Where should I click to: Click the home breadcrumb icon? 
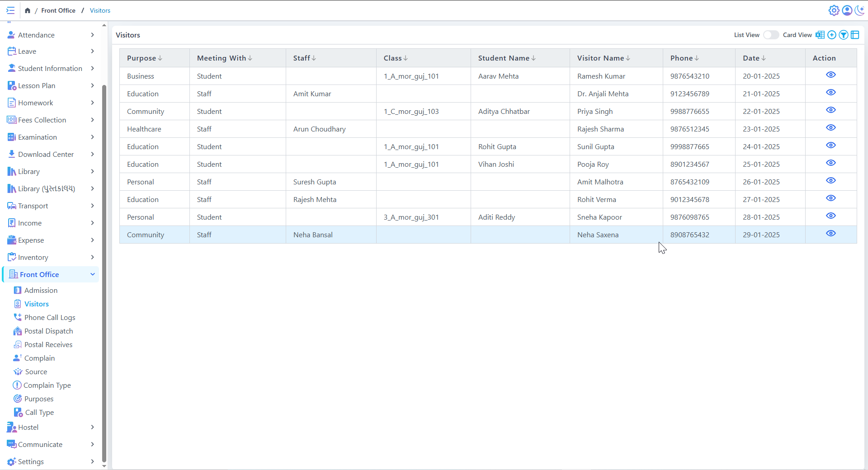[28, 10]
